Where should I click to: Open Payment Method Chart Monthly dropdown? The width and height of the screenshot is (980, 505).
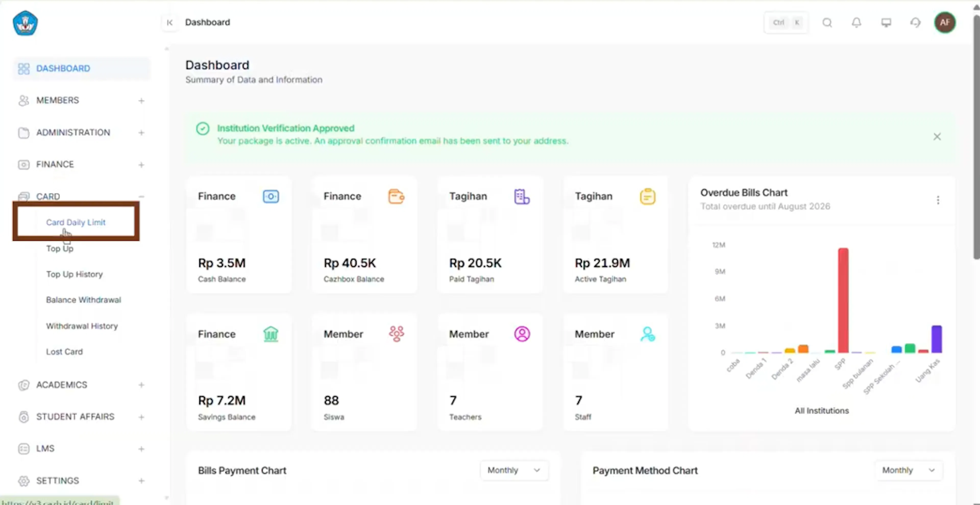click(x=909, y=470)
